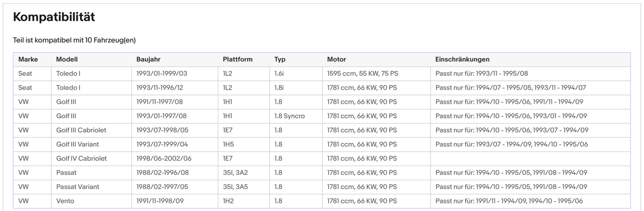Click the Vento model cell
Image resolution: width=644 pixels, height=211 pixels.
65,201
